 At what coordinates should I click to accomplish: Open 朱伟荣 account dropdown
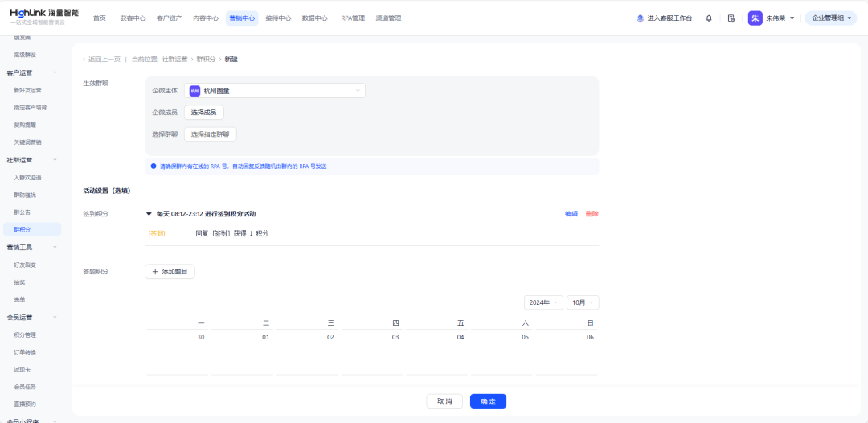[780, 18]
